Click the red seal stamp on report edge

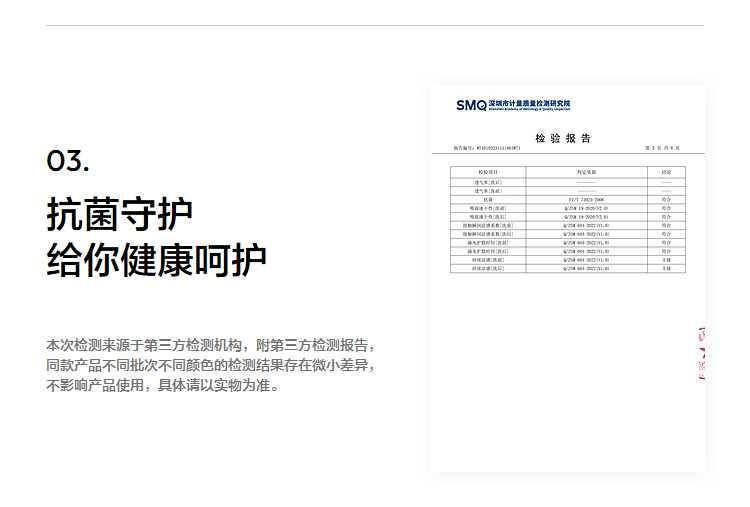click(700, 354)
